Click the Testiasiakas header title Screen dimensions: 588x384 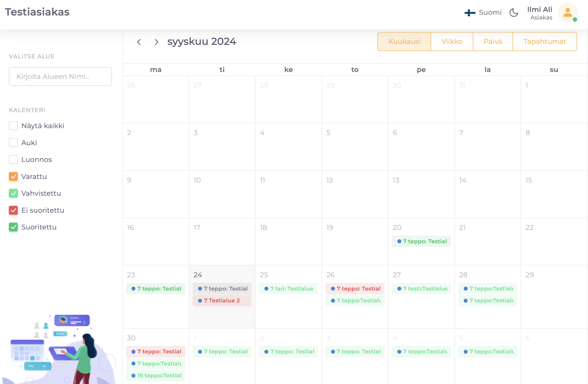37,12
